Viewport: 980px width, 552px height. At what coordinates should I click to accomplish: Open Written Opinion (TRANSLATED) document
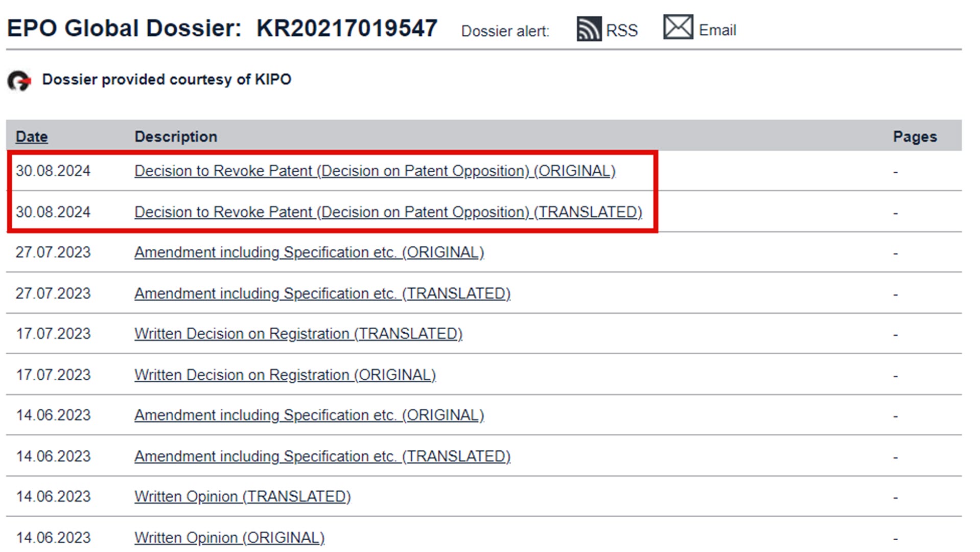[x=243, y=496]
